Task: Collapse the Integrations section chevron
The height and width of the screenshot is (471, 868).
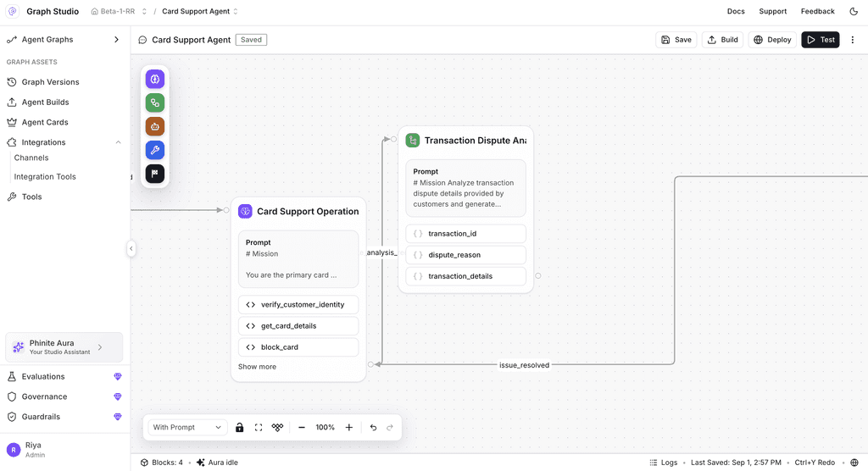Action: (118, 142)
